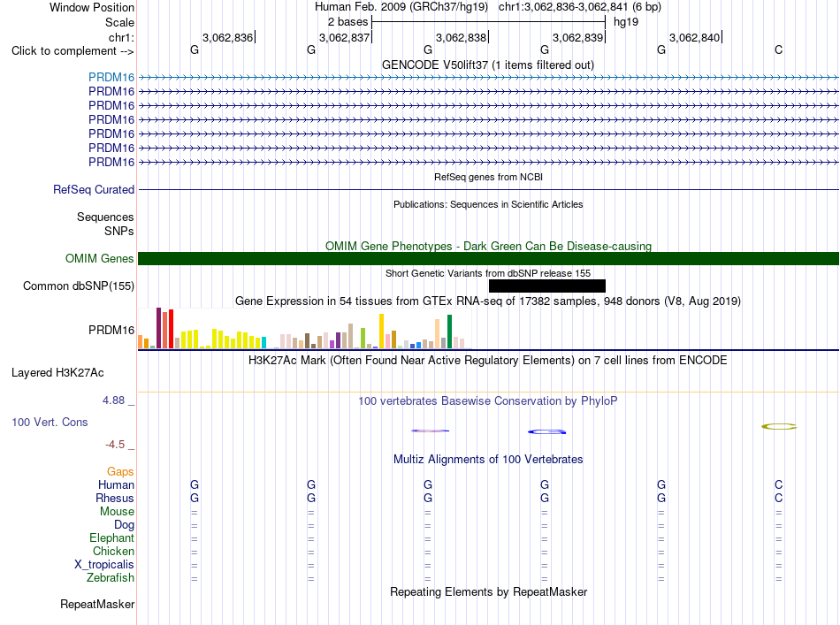Click the 'Click to complement -->' label
Screen dimensions: 840x625
click(x=73, y=51)
